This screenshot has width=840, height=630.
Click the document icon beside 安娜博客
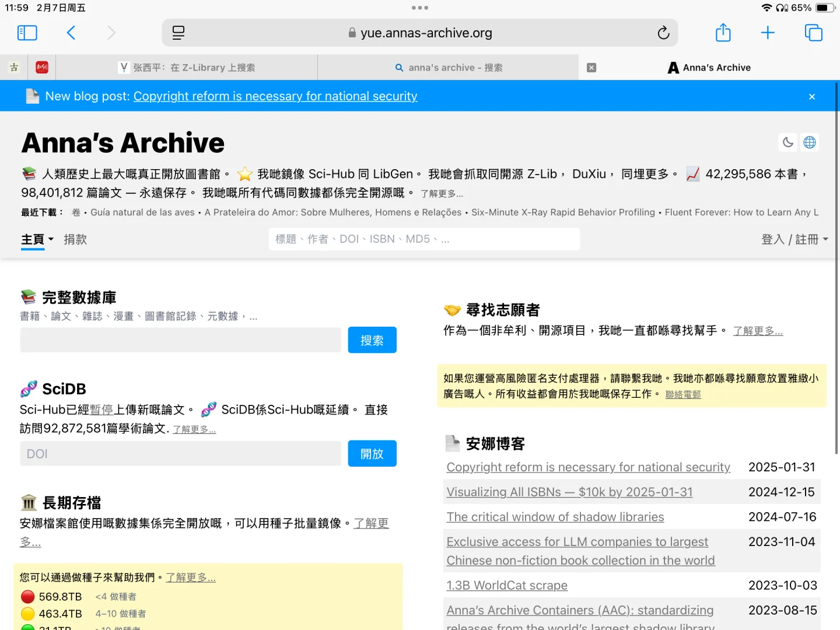click(x=453, y=444)
